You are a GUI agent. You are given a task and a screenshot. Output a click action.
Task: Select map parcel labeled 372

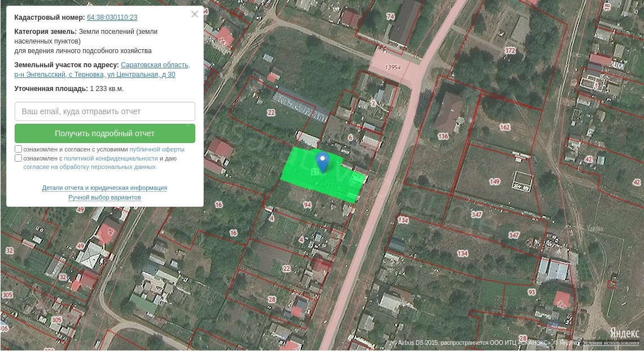(510, 51)
